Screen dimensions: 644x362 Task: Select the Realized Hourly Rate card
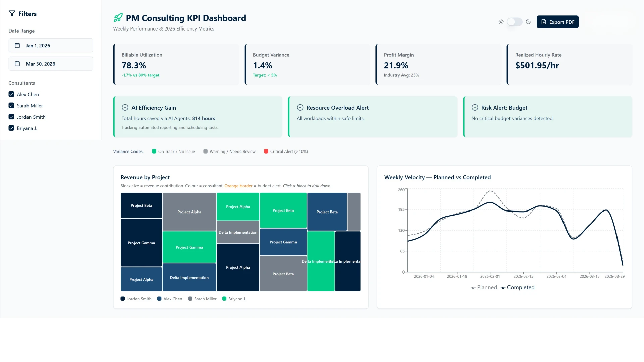pyautogui.click(x=570, y=64)
